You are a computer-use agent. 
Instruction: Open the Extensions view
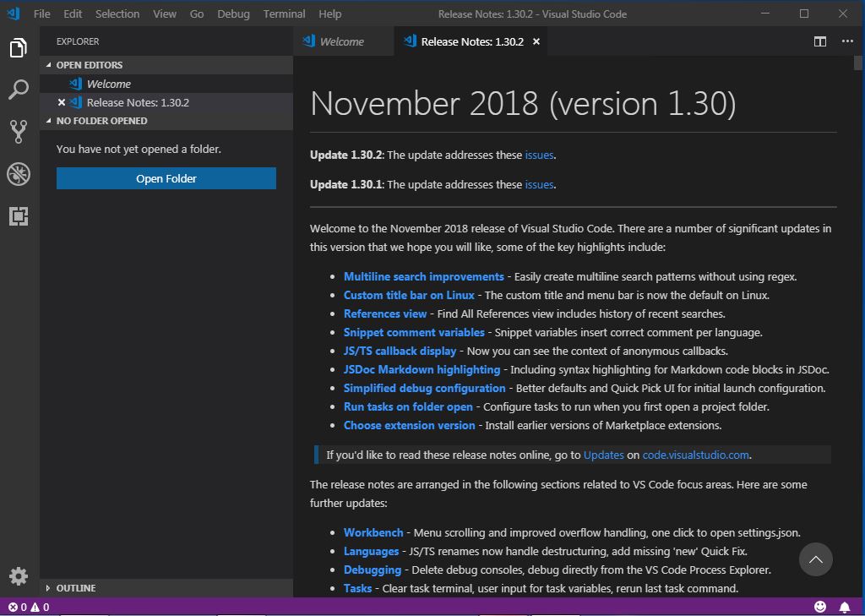pyautogui.click(x=19, y=216)
